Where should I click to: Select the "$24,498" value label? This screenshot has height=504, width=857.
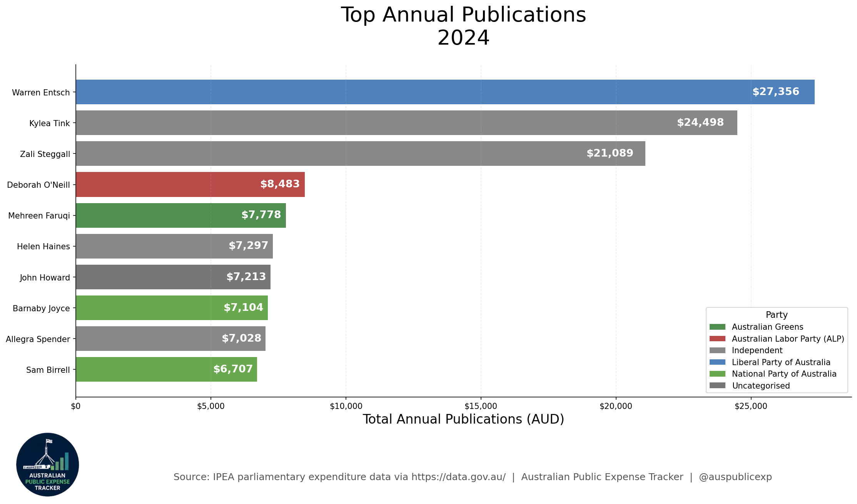tap(700, 122)
